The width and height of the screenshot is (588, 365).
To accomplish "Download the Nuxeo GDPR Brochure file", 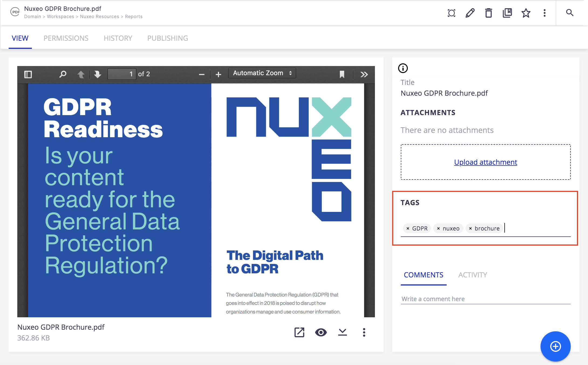I will point(343,332).
